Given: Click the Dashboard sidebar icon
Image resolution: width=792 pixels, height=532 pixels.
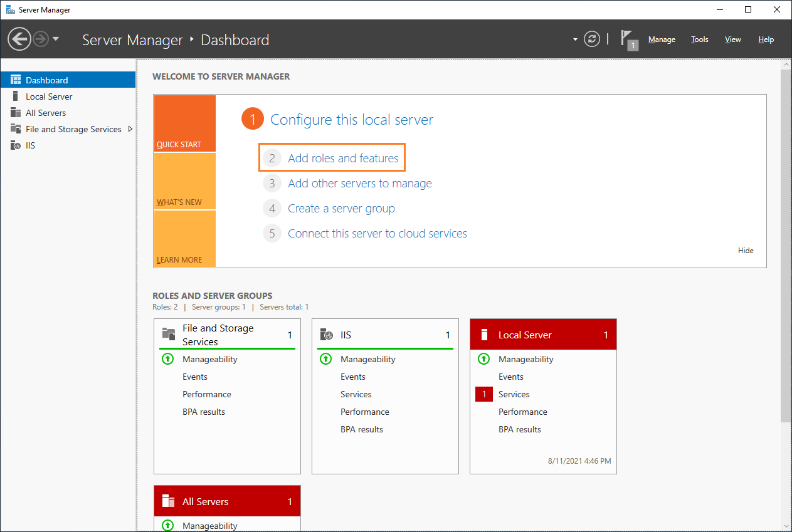Looking at the screenshot, I should click(16, 80).
